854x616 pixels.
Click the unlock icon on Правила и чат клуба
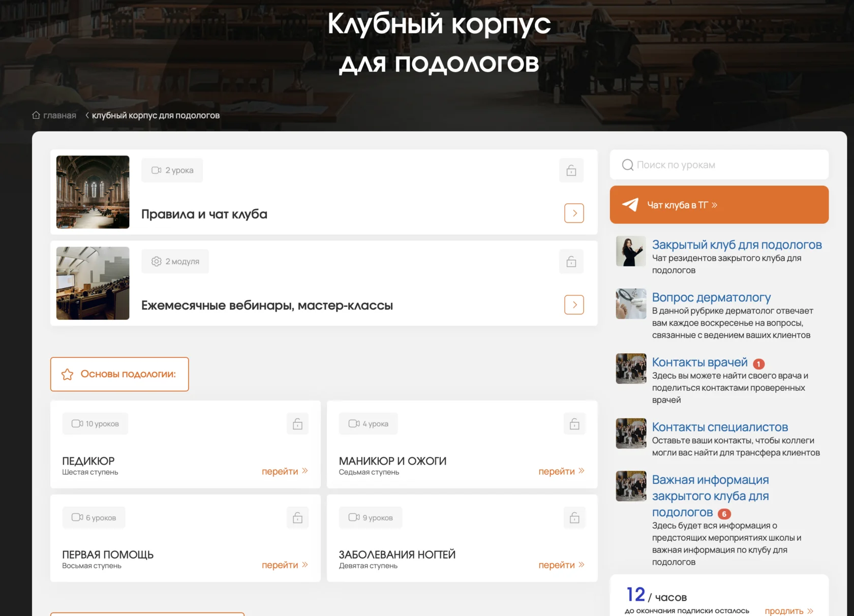tap(571, 170)
